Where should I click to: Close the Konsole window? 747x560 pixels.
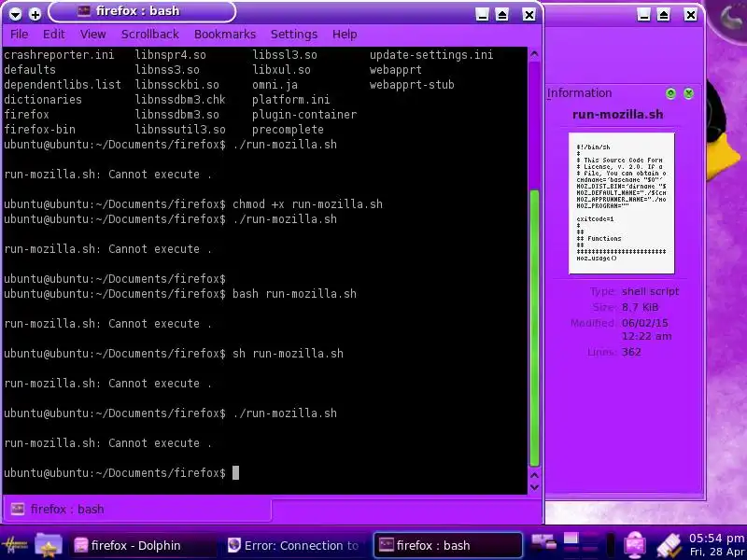[529, 14]
